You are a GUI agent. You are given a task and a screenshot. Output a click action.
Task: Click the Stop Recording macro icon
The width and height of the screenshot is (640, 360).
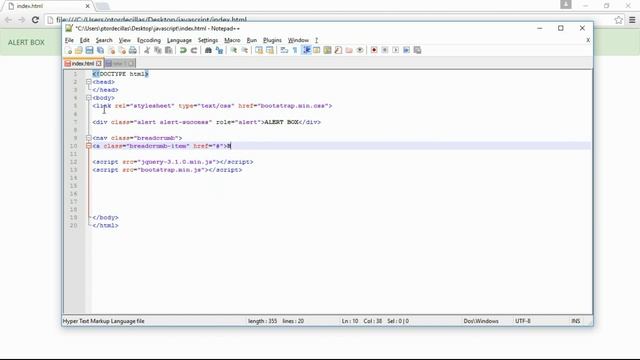coord(385,50)
